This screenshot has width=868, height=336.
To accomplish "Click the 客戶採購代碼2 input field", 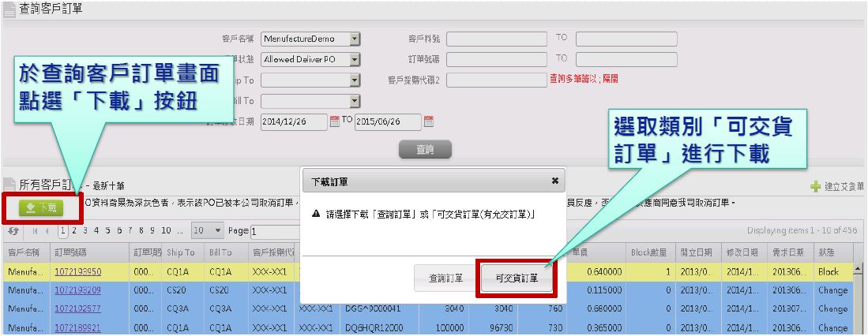I will (496, 80).
